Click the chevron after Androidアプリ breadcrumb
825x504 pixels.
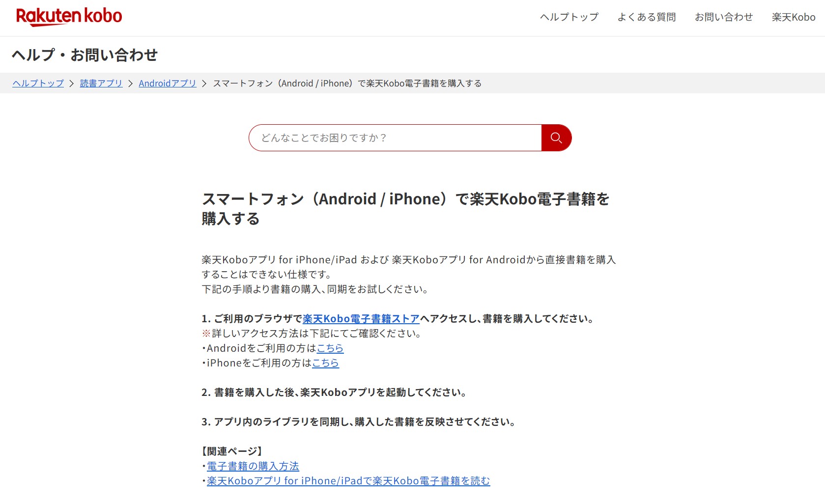coord(204,84)
